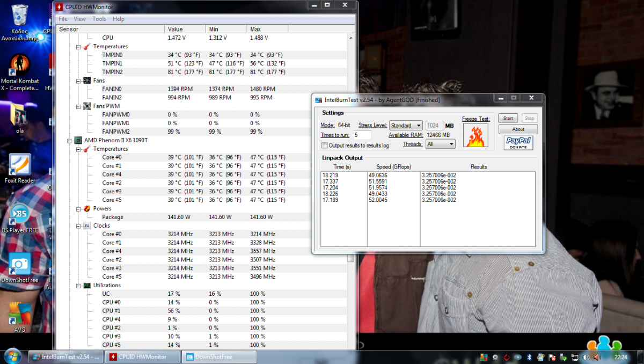Open the Threads dropdown set to All
The height and width of the screenshot is (364, 644).
click(440, 144)
